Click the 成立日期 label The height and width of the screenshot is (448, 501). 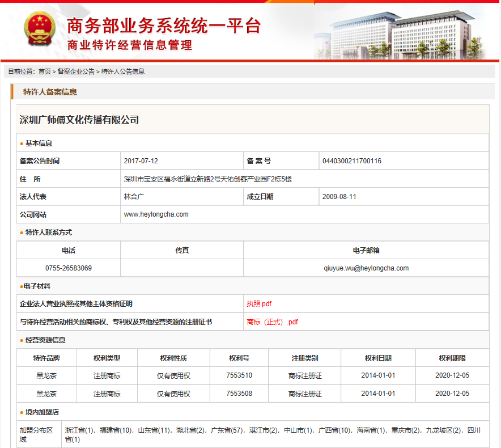coord(260,197)
